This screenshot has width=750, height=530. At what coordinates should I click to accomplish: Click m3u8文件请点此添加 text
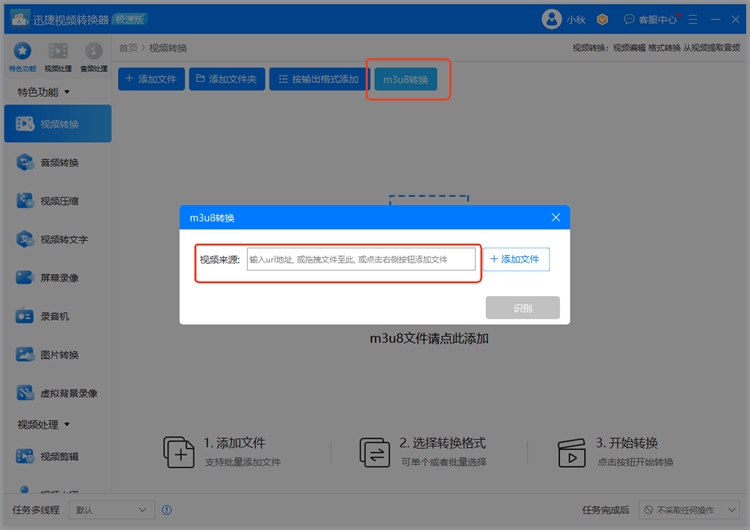429,339
